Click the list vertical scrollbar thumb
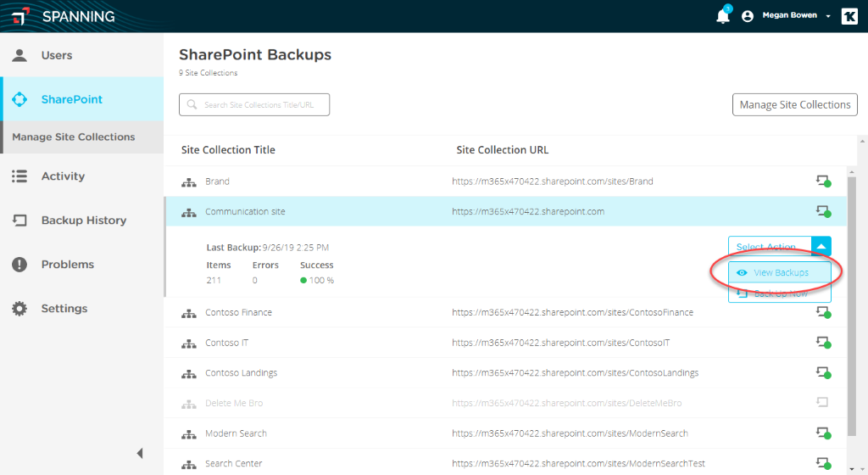Screen dimensions: 868x475 click(x=852, y=306)
